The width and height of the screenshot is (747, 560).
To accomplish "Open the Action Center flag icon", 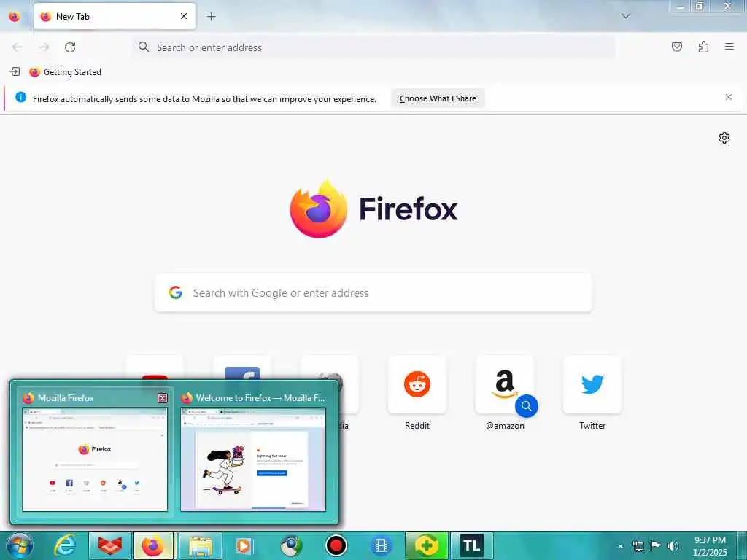I will point(656,545).
